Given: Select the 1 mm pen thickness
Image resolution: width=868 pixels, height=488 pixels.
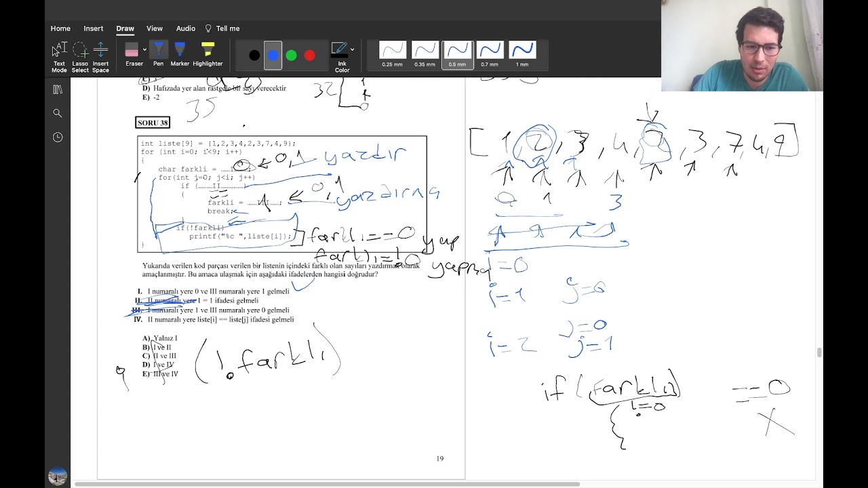Looking at the screenshot, I should click(x=522, y=55).
